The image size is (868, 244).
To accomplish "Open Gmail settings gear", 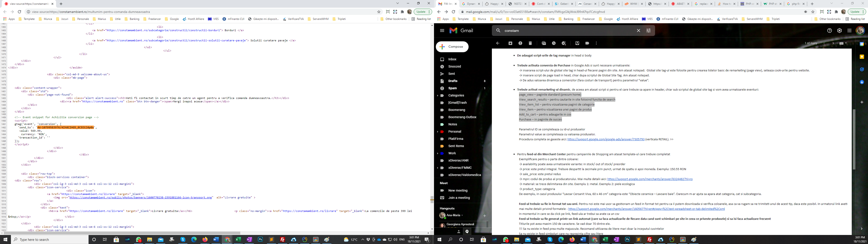I will click(x=839, y=30).
